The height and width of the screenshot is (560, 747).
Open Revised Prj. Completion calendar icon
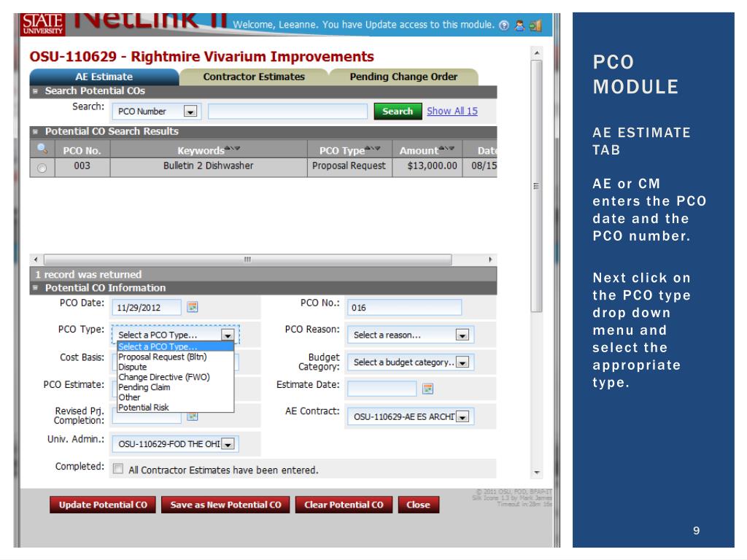193,416
